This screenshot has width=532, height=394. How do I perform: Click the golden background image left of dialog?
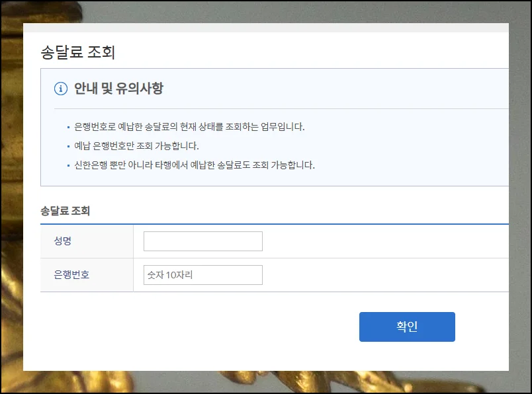11,198
